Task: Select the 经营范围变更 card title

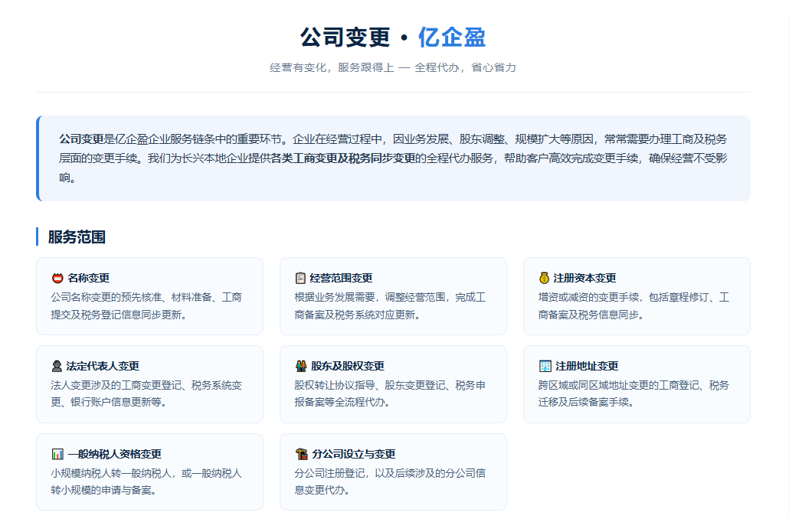Action: [341, 278]
